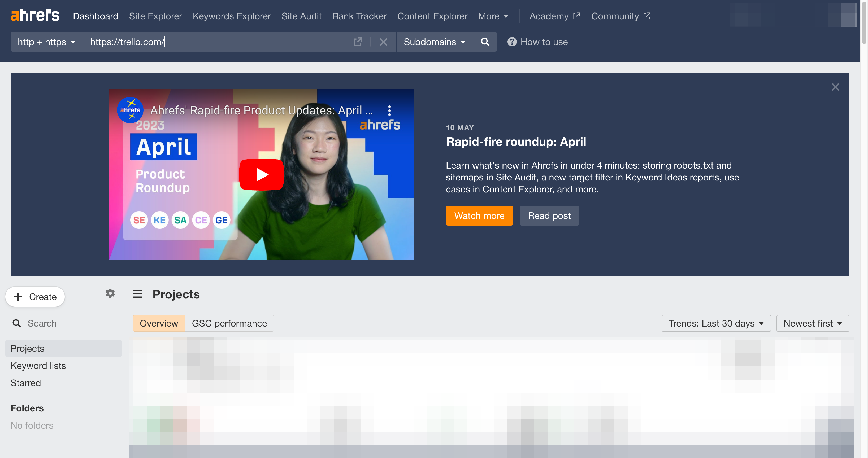Screen dimensions: 868x458
Task: Open Site Explorer
Action: [155, 16]
